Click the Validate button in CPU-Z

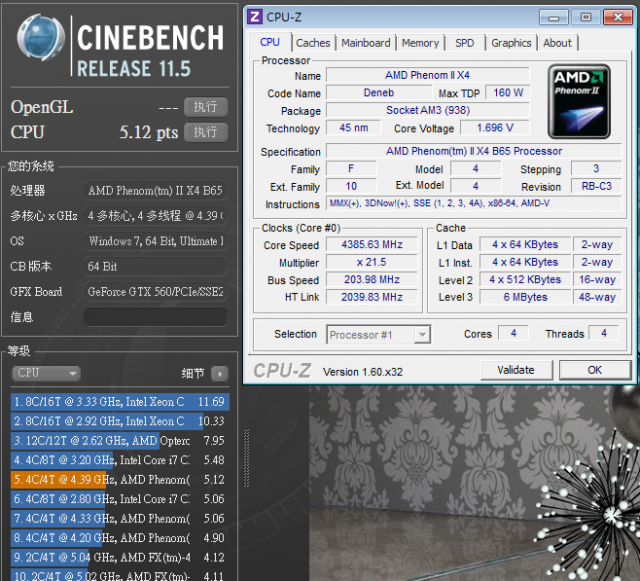click(516, 370)
